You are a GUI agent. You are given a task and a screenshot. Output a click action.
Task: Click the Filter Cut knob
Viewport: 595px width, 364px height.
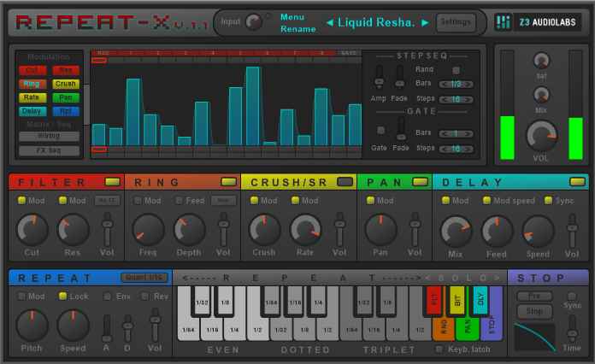(32, 229)
